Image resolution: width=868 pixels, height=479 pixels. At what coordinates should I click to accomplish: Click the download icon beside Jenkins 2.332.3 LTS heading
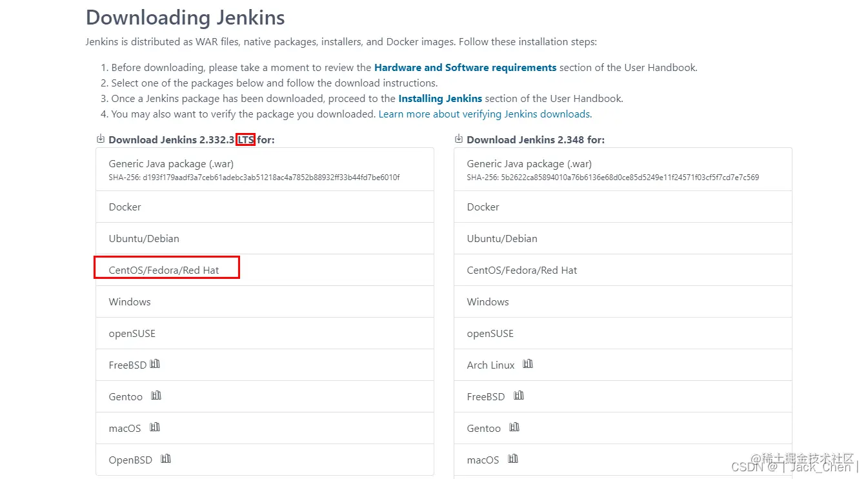pyautogui.click(x=101, y=139)
